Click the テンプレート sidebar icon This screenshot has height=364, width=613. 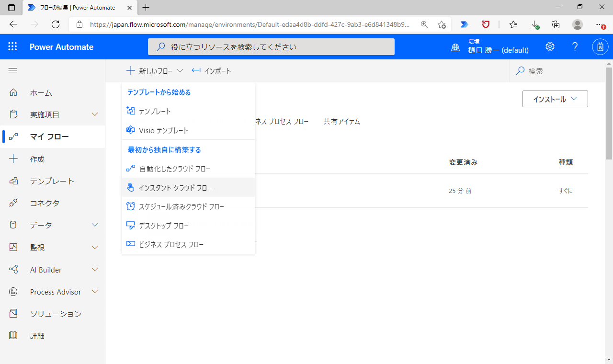click(13, 181)
